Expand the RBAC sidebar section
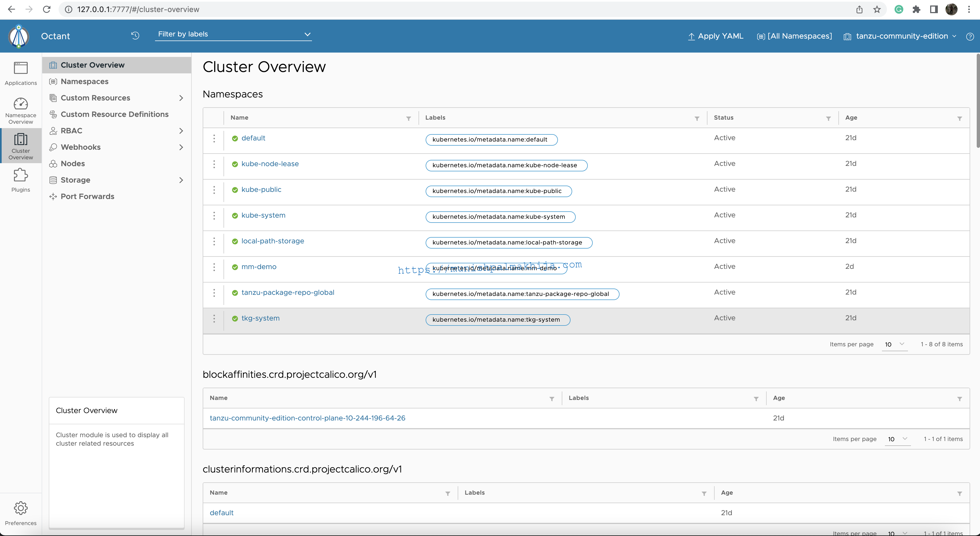980x536 pixels. 181,131
